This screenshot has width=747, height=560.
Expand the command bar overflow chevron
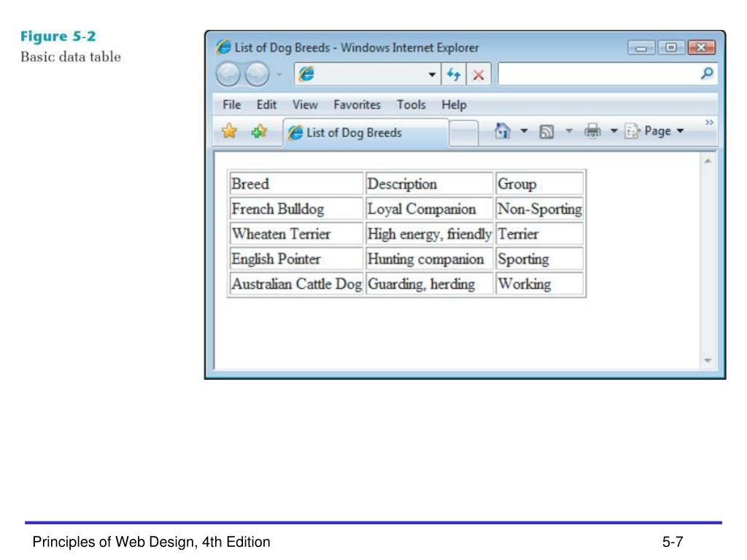(x=709, y=122)
